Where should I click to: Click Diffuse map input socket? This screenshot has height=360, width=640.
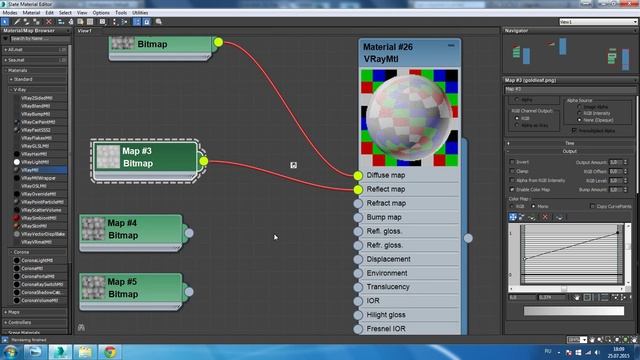coord(358,176)
